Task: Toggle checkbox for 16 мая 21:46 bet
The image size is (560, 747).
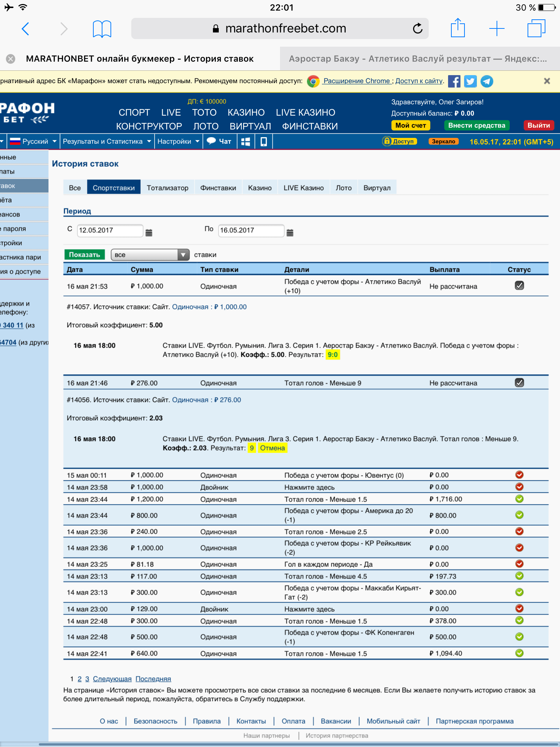Action: click(x=519, y=383)
